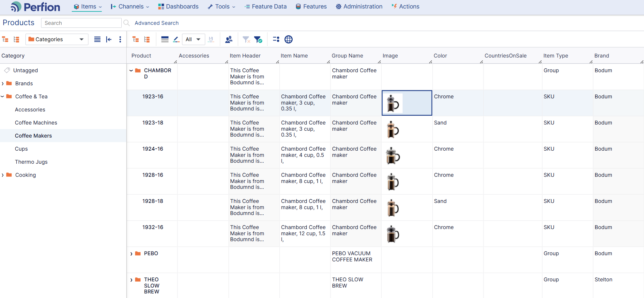This screenshot has height=298, width=644.
Task: Open the Administration page
Action: click(359, 7)
